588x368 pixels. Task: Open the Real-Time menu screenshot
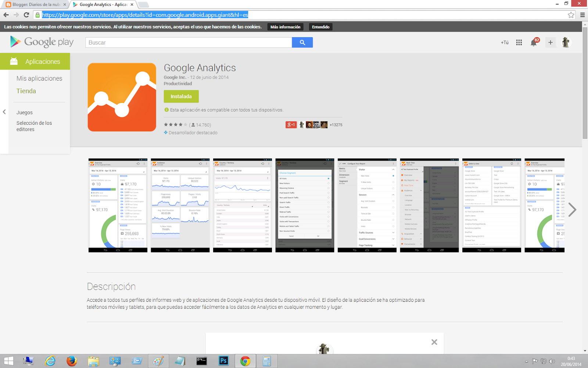tap(429, 205)
